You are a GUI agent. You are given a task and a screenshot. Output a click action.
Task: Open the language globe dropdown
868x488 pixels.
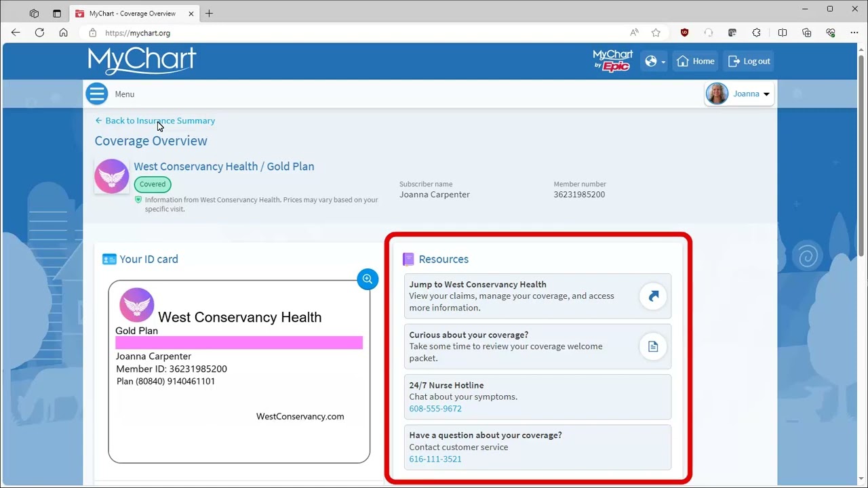click(x=654, y=61)
